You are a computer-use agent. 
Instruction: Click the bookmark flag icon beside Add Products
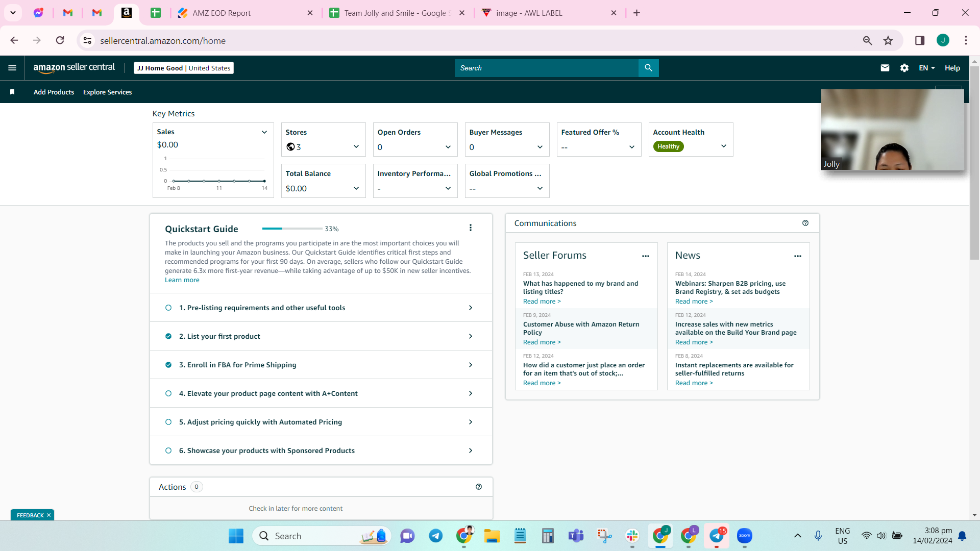(x=12, y=92)
